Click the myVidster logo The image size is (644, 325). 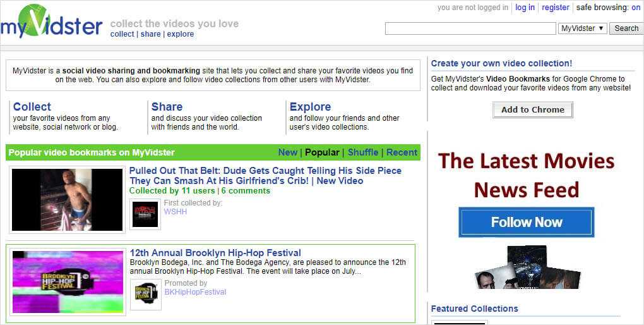pos(51,21)
